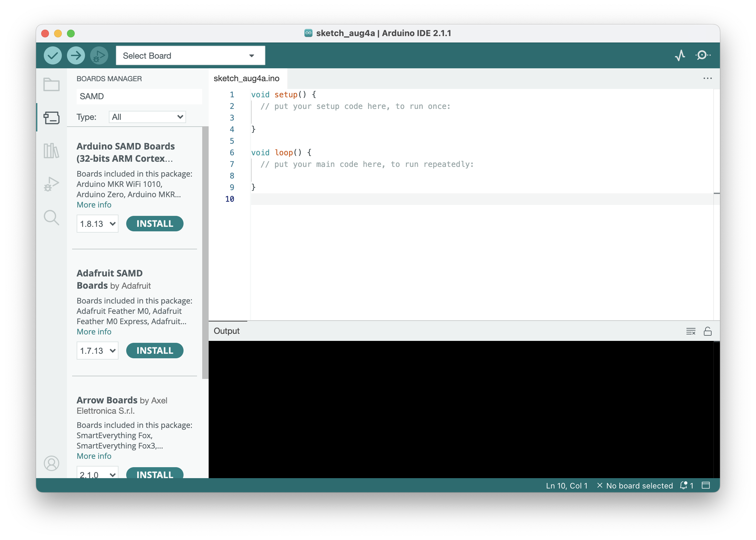Open the Serial Plotter
756x540 pixels.
[680, 55]
